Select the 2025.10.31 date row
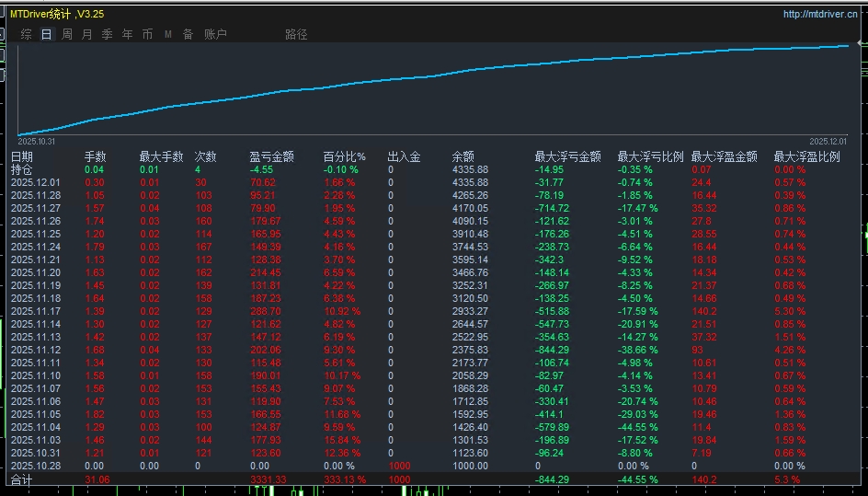The height and width of the screenshot is (496, 868). (36, 453)
